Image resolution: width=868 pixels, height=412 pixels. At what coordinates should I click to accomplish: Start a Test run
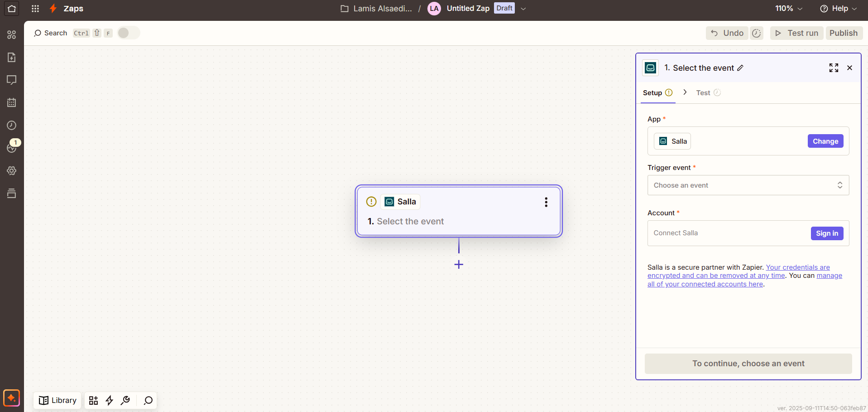[797, 33]
